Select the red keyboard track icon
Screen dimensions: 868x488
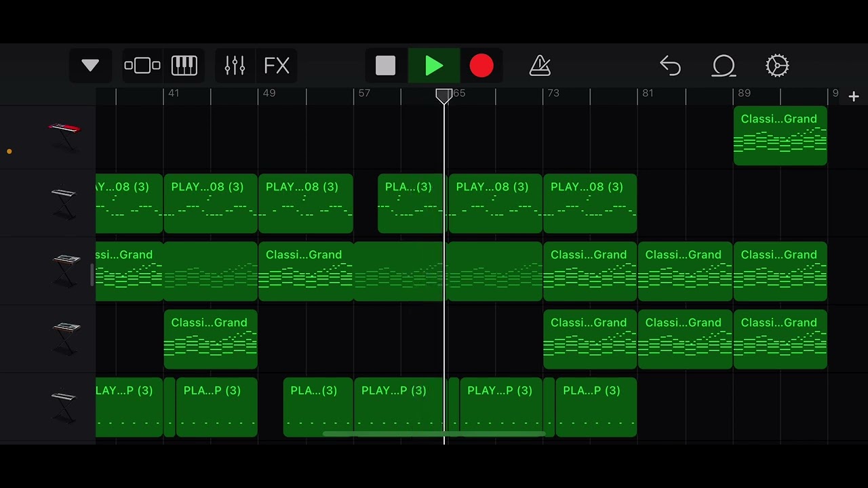(64, 136)
